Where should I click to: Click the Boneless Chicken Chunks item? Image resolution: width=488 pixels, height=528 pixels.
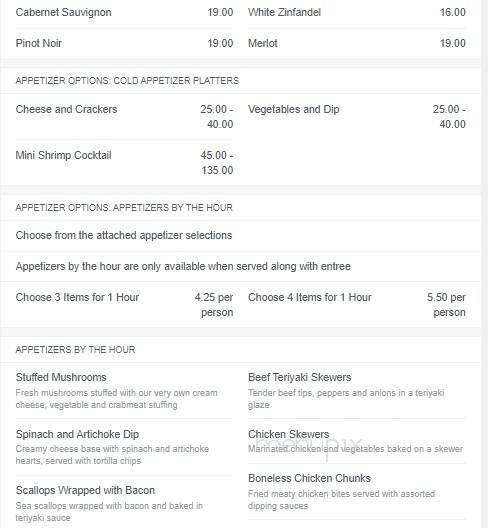(309, 478)
